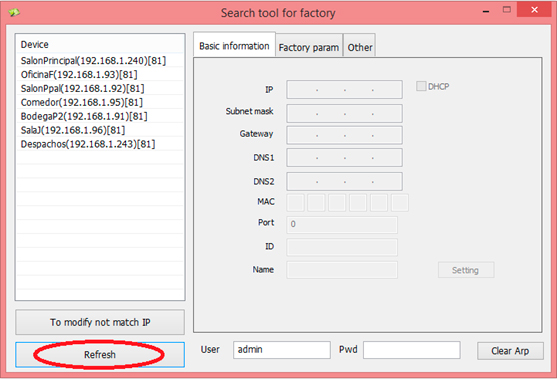Select SalonPpal(192.168.1.92) device
The height and width of the screenshot is (379, 557).
click(100, 88)
